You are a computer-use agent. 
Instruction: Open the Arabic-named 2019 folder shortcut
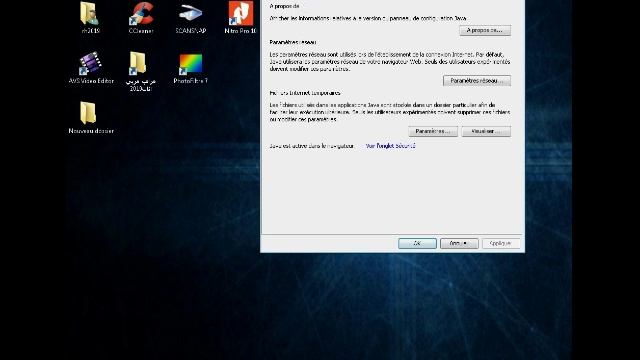tap(140, 71)
